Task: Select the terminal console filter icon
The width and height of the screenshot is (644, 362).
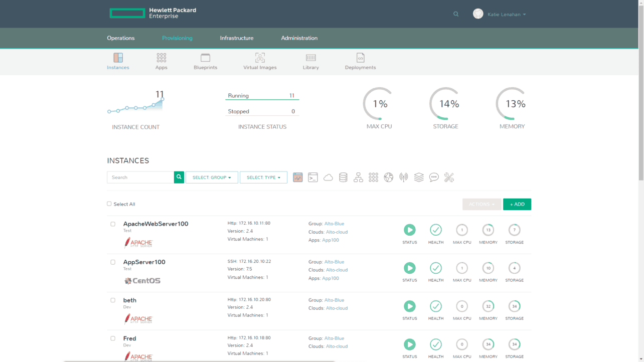Action: (x=313, y=177)
